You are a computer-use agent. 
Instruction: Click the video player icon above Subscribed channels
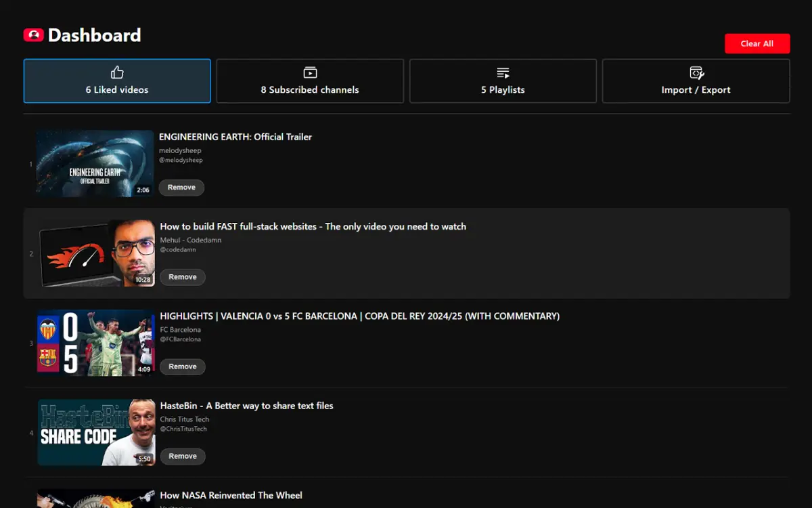309,72
